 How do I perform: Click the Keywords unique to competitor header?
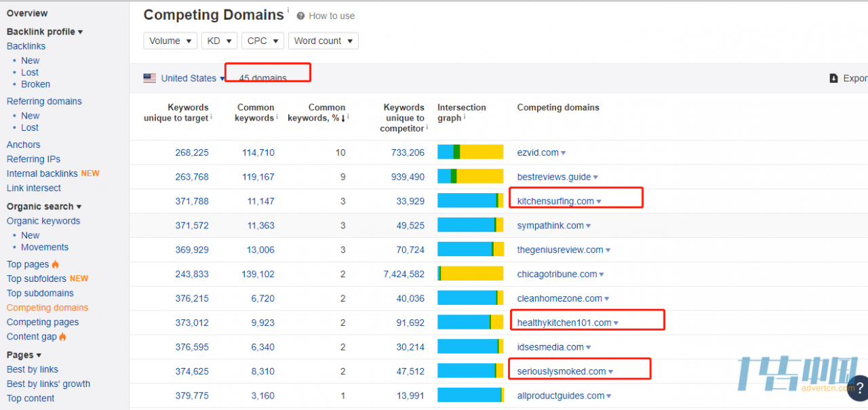pos(402,118)
